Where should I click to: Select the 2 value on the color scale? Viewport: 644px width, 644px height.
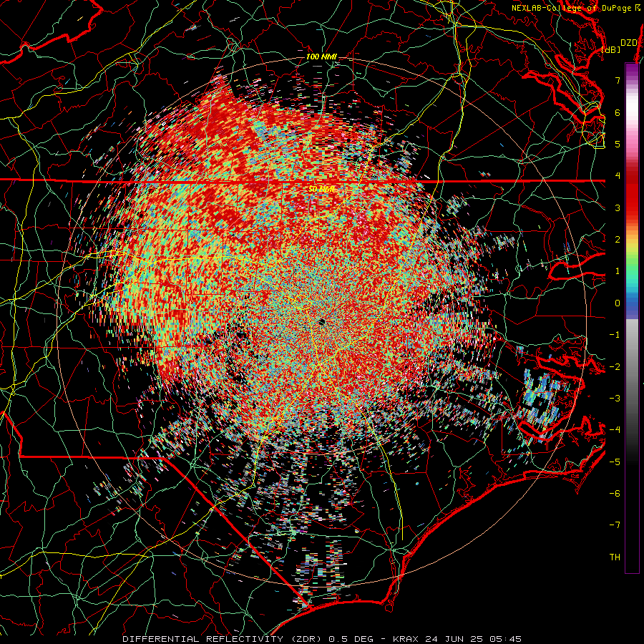tap(618, 240)
